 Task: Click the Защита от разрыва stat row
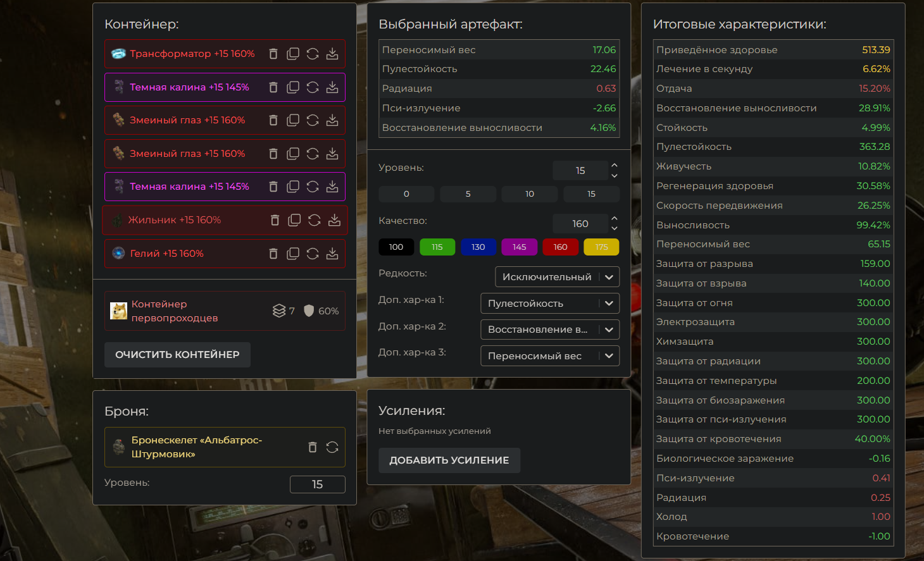pyautogui.click(x=773, y=264)
